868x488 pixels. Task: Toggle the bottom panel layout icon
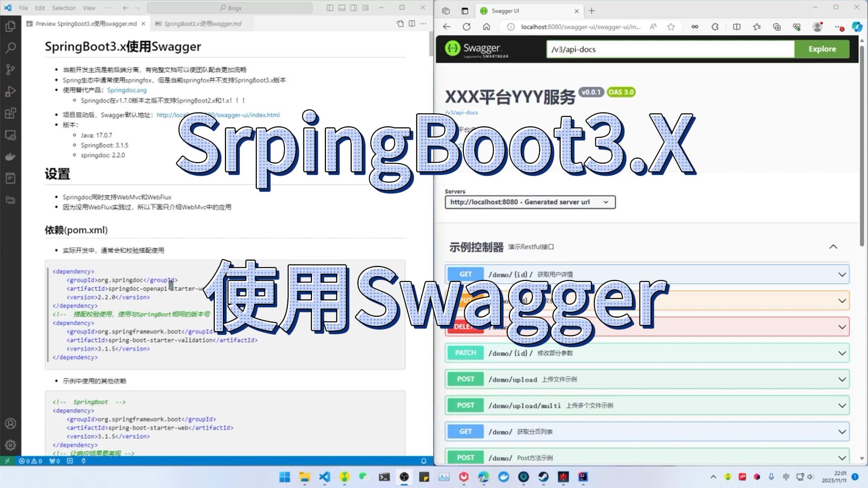[x=342, y=8]
